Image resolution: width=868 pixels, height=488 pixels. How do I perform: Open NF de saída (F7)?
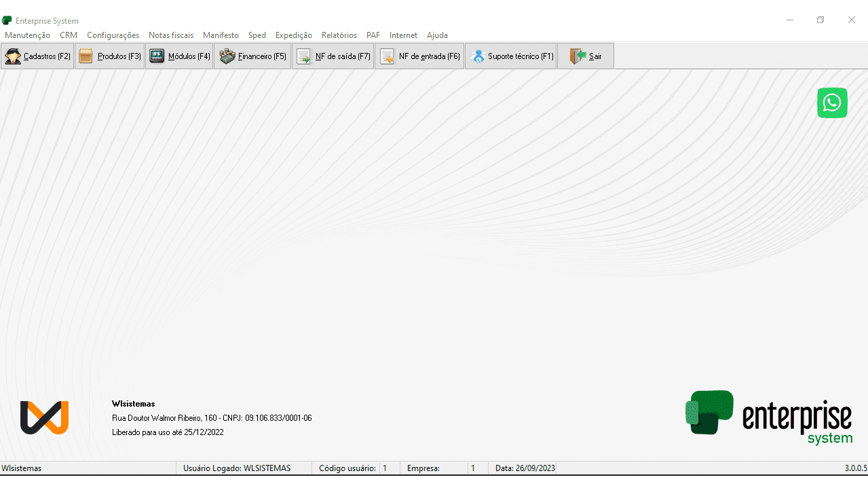[x=333, y=56]
